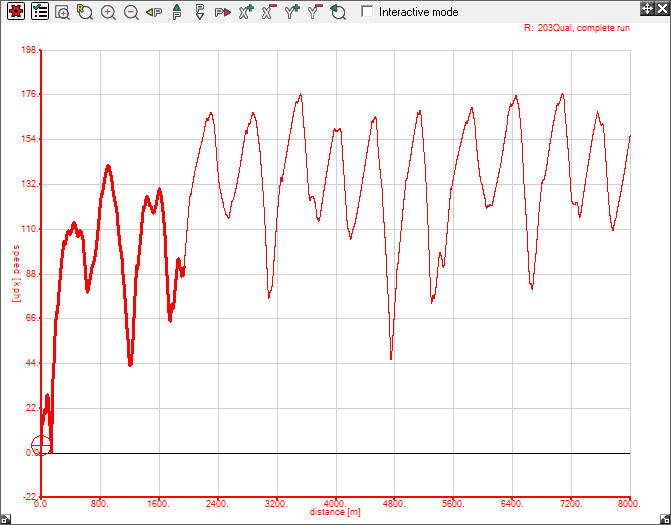671x525 pixels.
Task: Expand the Y axis scale
Action: pyautogui.click(x=292, y=12)
